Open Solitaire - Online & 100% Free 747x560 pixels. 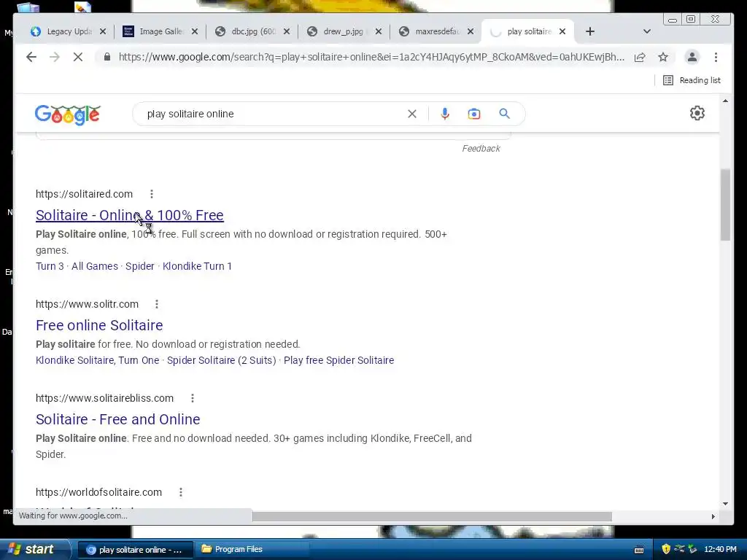point(130,215)
